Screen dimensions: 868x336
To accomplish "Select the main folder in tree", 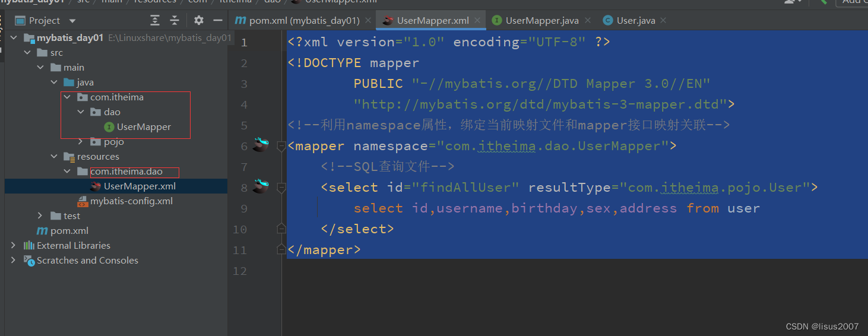I will (74, 68).
